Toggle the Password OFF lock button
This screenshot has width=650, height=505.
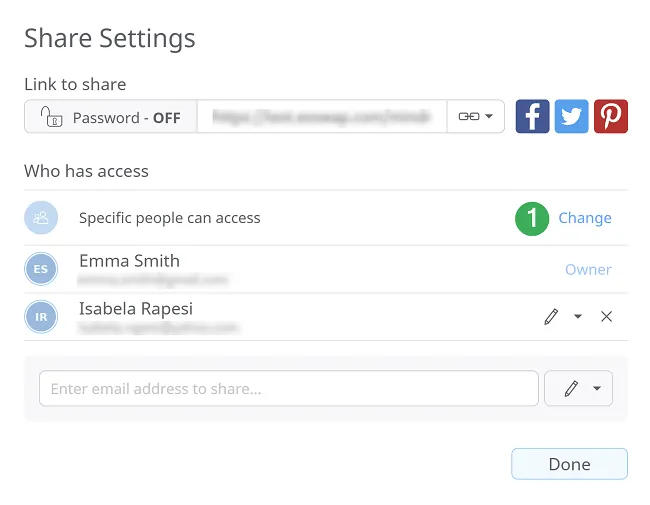111,117
